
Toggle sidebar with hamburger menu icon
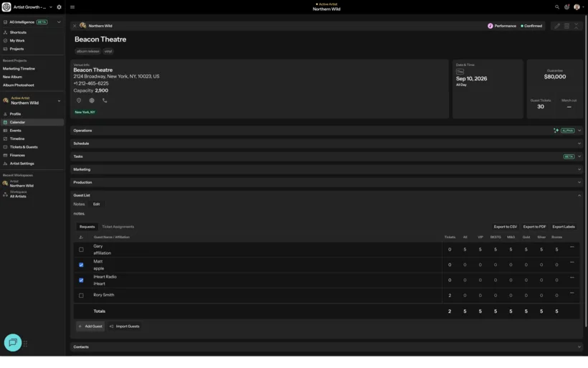72,7
